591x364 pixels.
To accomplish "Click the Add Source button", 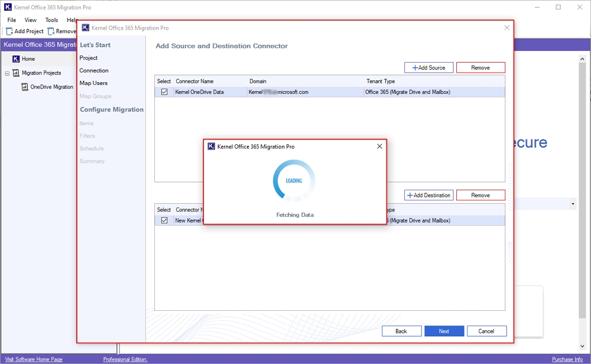I will (428, 68).
